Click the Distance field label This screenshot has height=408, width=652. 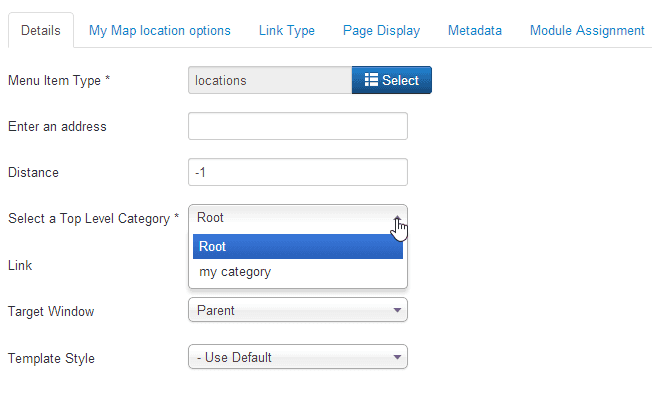pyautogui.click(x=33, y=172)
